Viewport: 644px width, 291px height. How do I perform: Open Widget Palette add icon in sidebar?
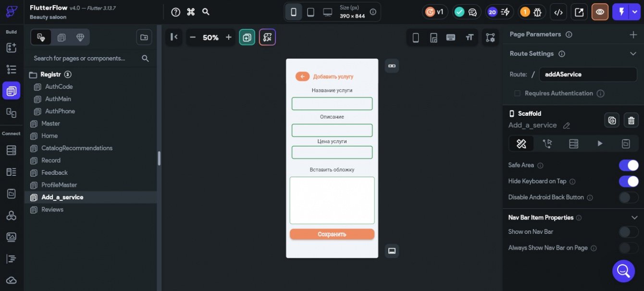coord(11,48)
